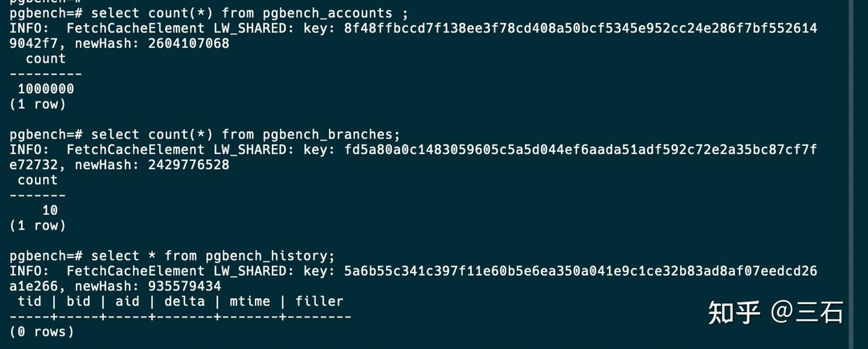Click the key starting with 5a6b55c341c397

click(x=414, y=278)
